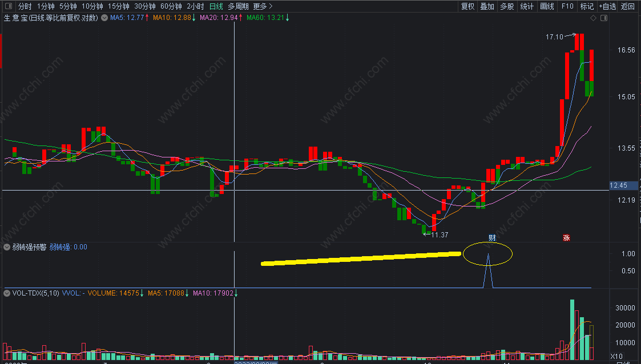Open F10 company info
Viewport: 641px width, 364px height.
tap(567, 6)
